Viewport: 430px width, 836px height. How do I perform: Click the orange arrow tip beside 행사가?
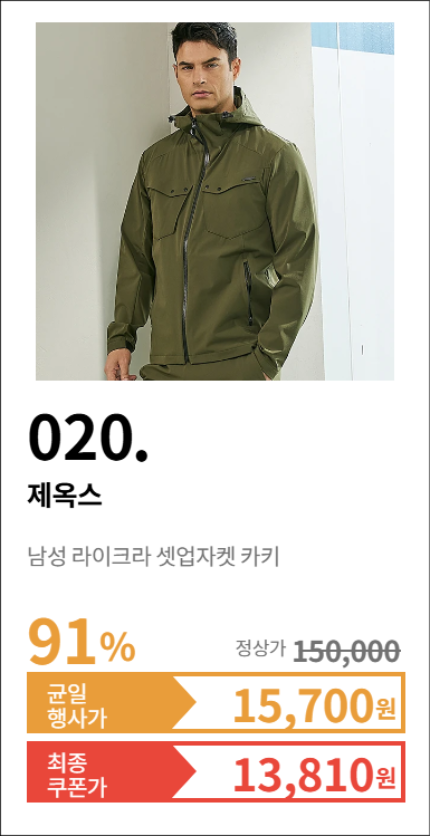[184, 703]
